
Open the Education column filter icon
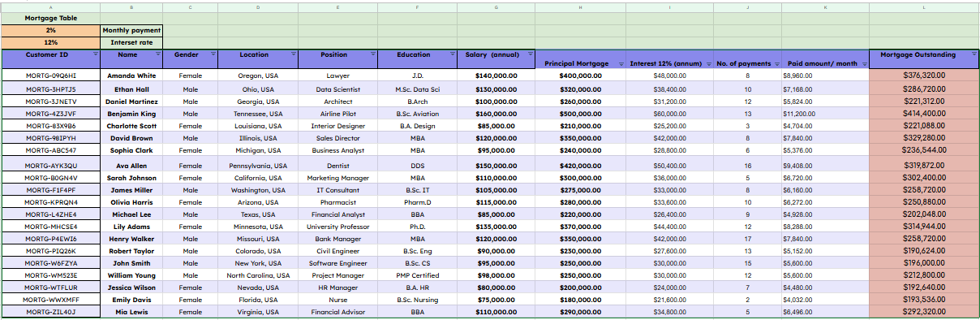coord(453,54)
